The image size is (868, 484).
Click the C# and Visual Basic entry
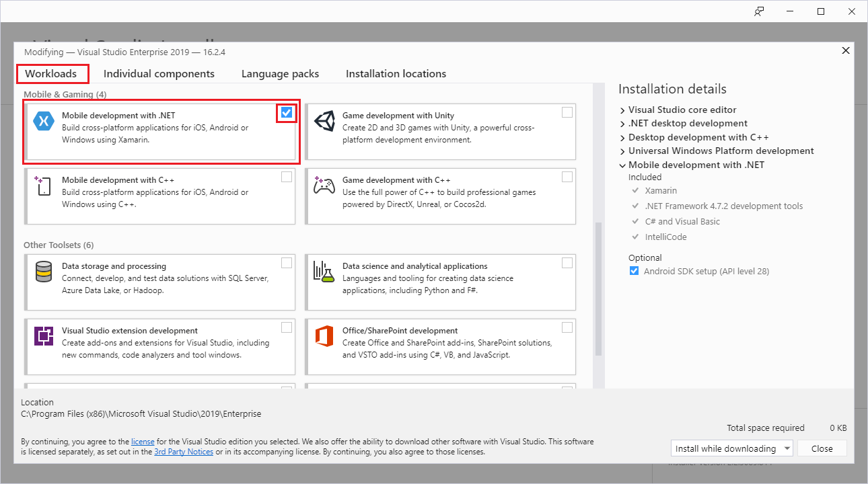[682, 222]
